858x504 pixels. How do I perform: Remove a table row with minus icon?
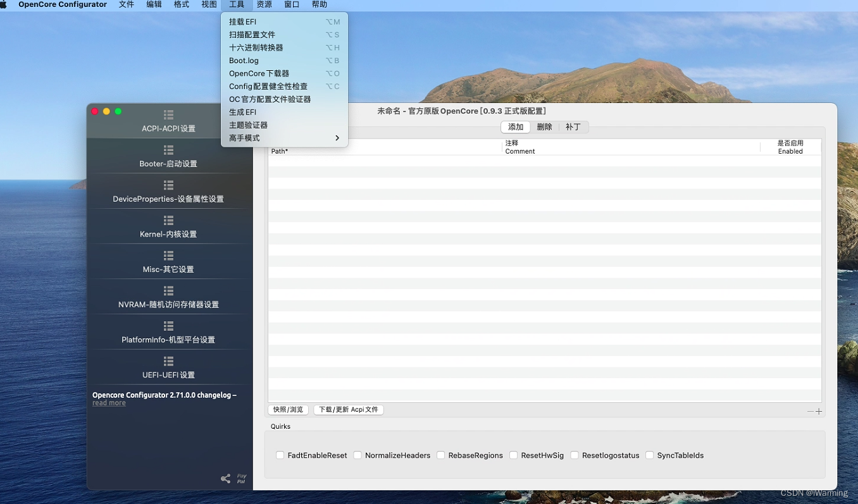(x=811, y=412)
